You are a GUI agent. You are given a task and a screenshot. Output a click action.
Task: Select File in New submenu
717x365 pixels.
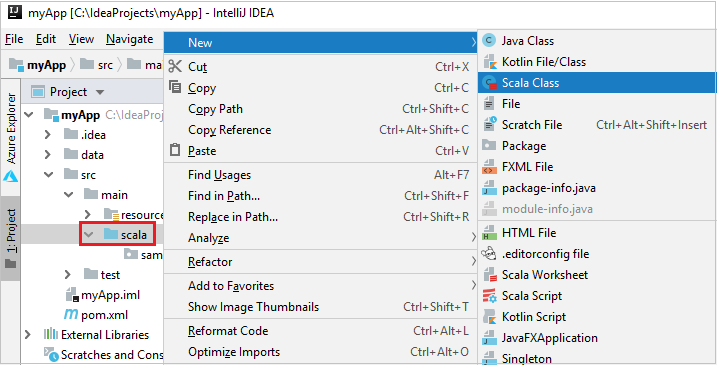coord(597,104)
